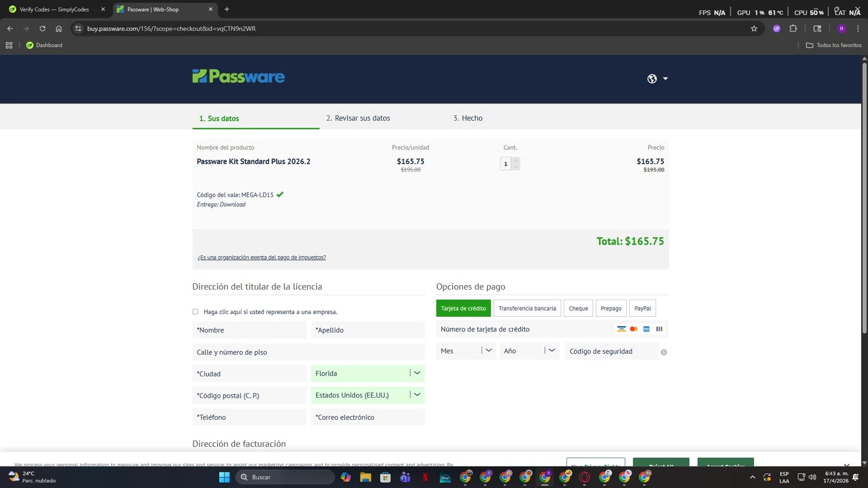Open a new browser tab
Viewport: 868px width, 488px height.
227,9
